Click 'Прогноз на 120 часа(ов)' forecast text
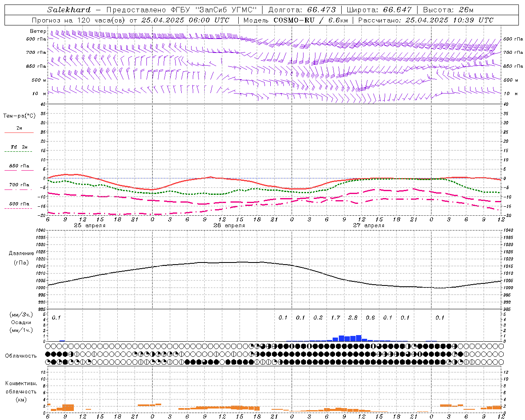Screen dimensions: 525x420 [x=79, y=20]
